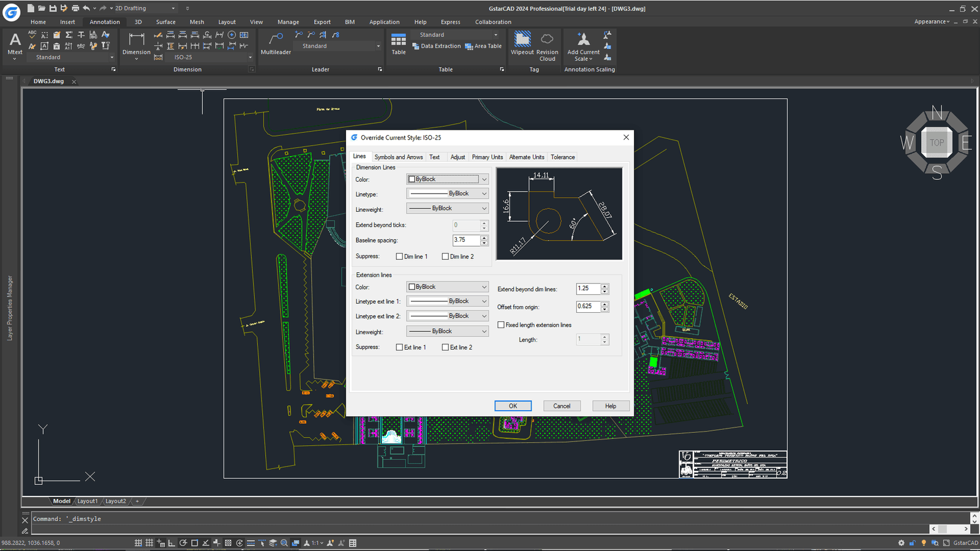The height and width of the screenshot is (551, 980).
Task: Open Dimension Lines Linetype dropdown
Action: tap(447, 193)
